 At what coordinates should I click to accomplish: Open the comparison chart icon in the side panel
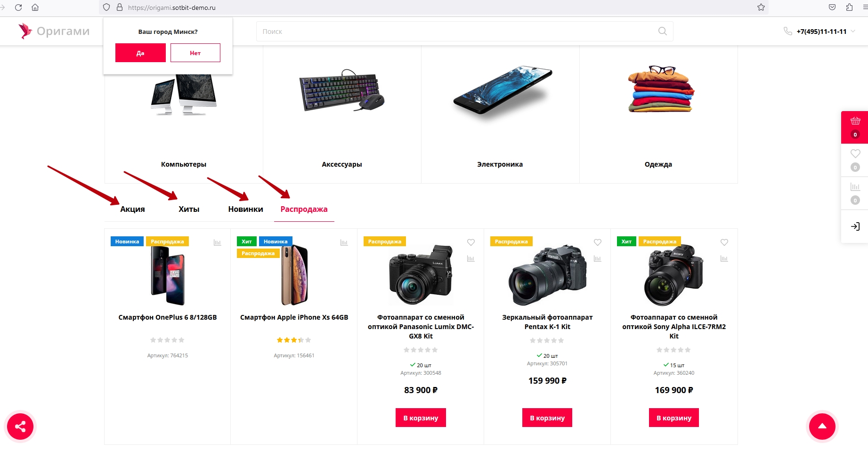pos(855,187)
